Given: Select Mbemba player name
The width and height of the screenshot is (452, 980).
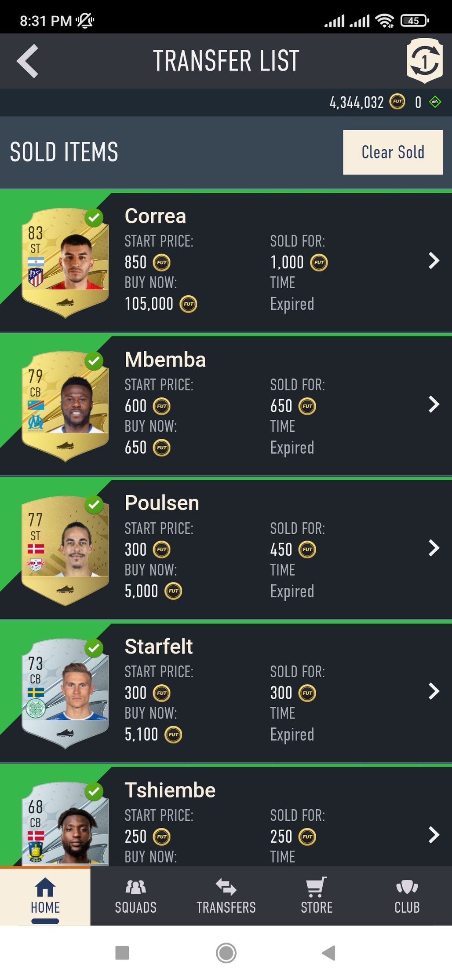Looking at the screenshot, I should pyautogui.click(x=165, y=360).
